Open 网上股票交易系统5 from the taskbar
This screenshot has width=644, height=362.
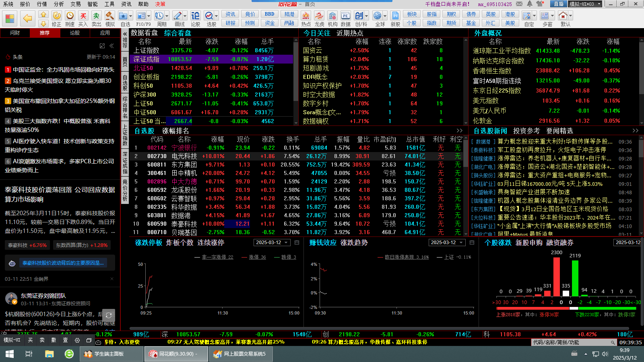[242, 354]
